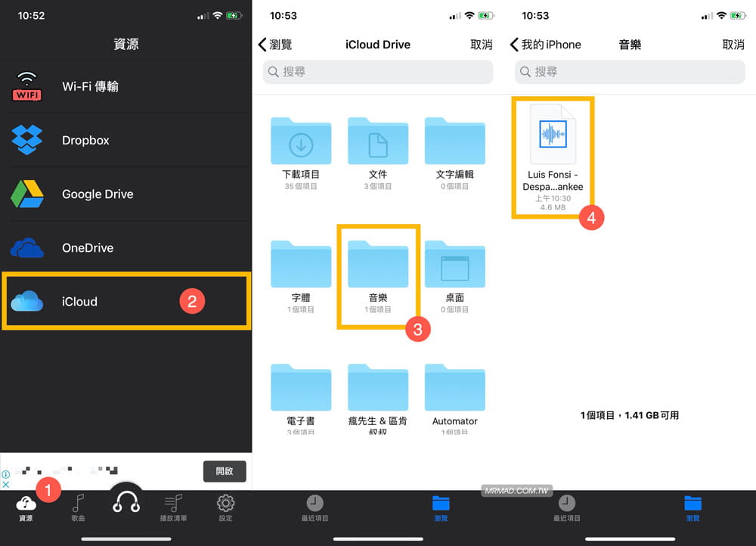Tap 取消 in iCloud Drive screen
The image size is (756, 546).
[481, 45]
